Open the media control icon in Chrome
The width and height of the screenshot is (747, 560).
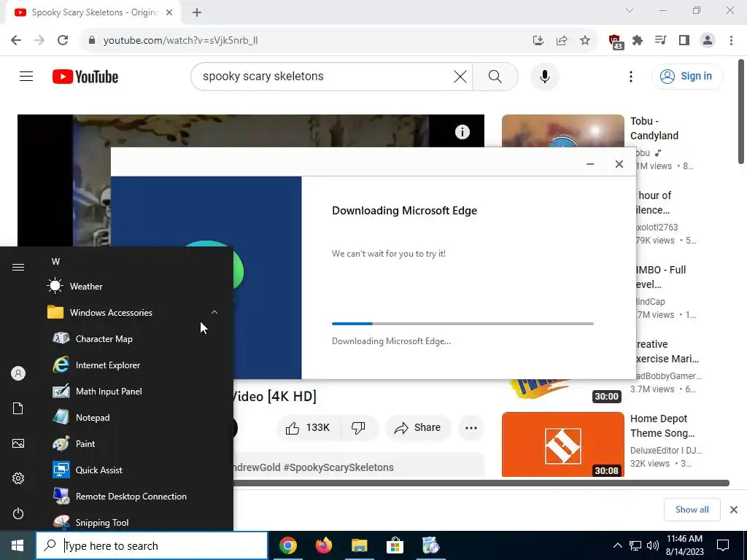pos(661,41)
